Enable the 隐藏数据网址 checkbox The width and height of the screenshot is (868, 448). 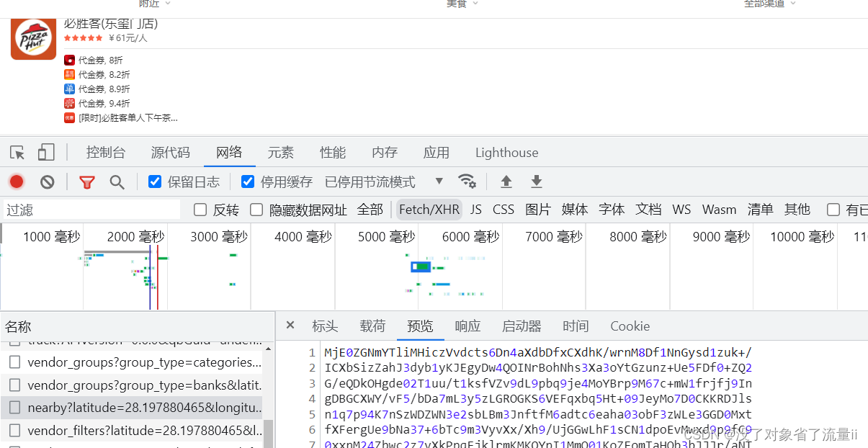click(256, 210)
